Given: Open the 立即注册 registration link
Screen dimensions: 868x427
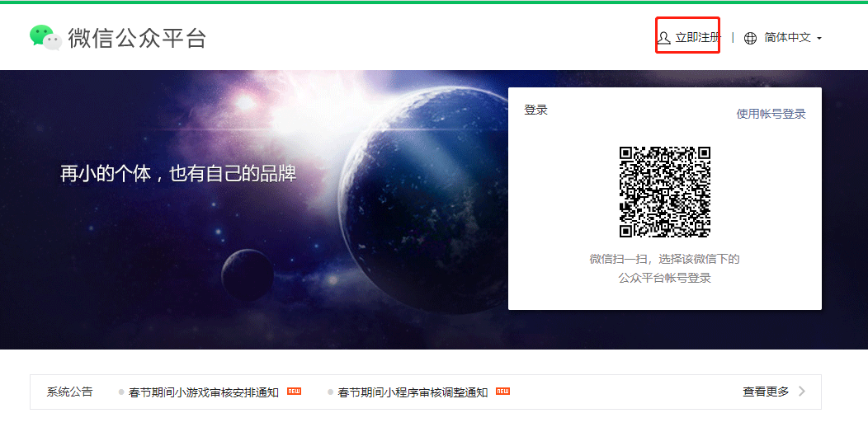Looking at the screenshot, I should pos(697,38).
